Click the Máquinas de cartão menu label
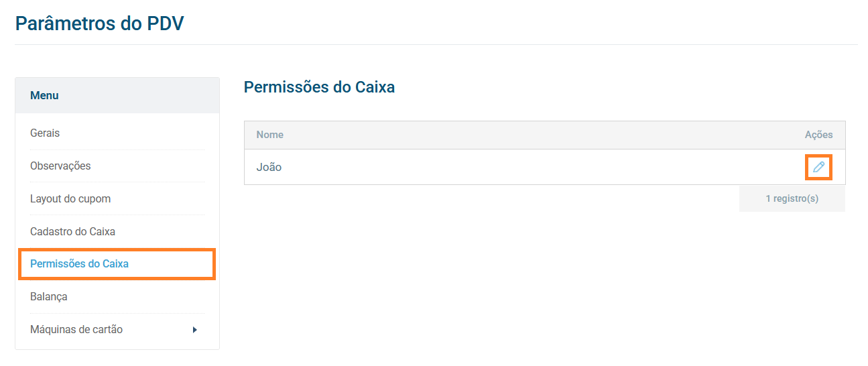The image size is (868, 366). (76, 330)
